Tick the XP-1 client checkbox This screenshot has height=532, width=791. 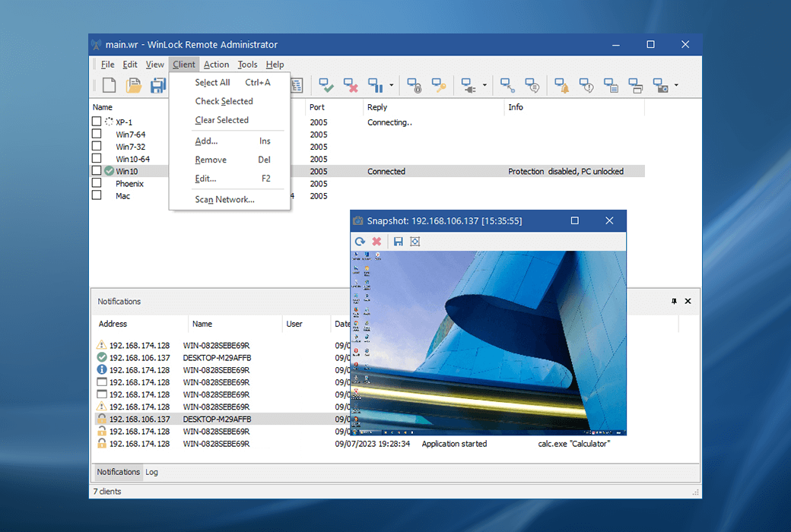pyautogui.click(x=97, y=121)
